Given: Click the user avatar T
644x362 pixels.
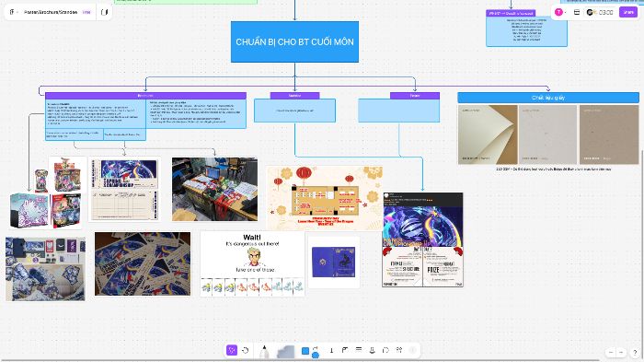Looking at the screenshot, I should tap(558, 12).
